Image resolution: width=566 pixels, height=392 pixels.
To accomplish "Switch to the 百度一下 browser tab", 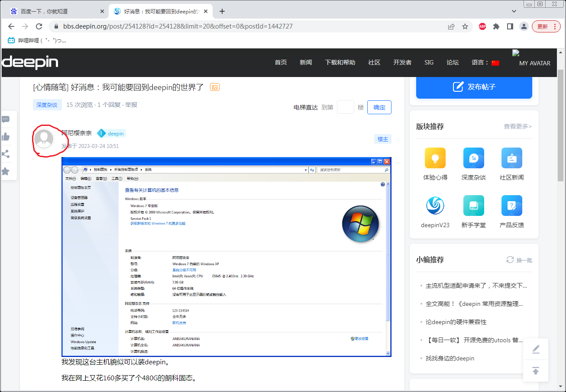I will (56, 11).
